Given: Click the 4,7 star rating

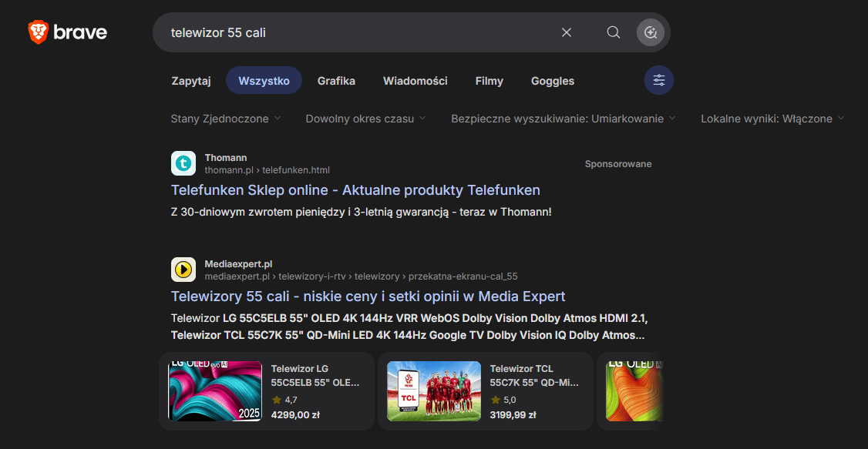Looking at the screenshot, I should 284,400.
